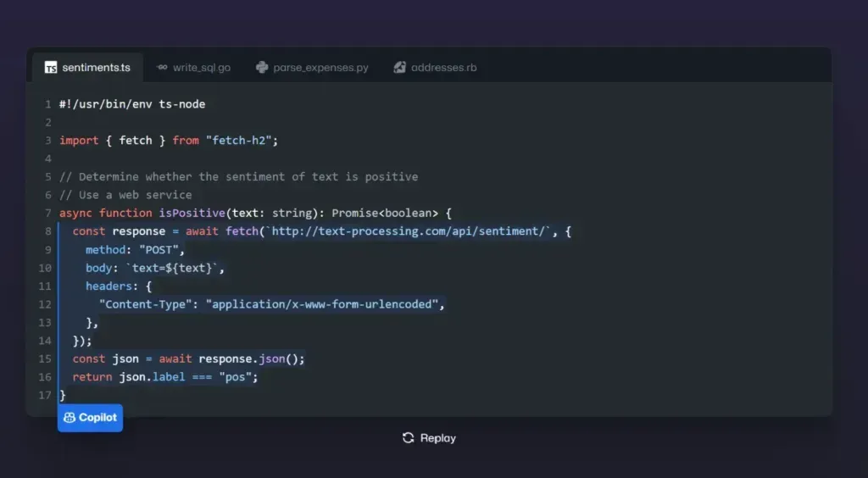
Task: Click the 'application/x-www-form-urlencoded' string
Action: coord(322,304)
